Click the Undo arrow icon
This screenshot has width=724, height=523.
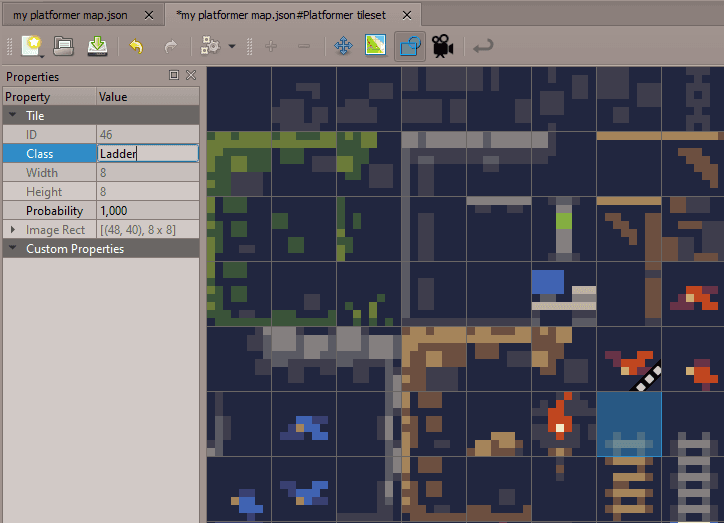(136, 46)
